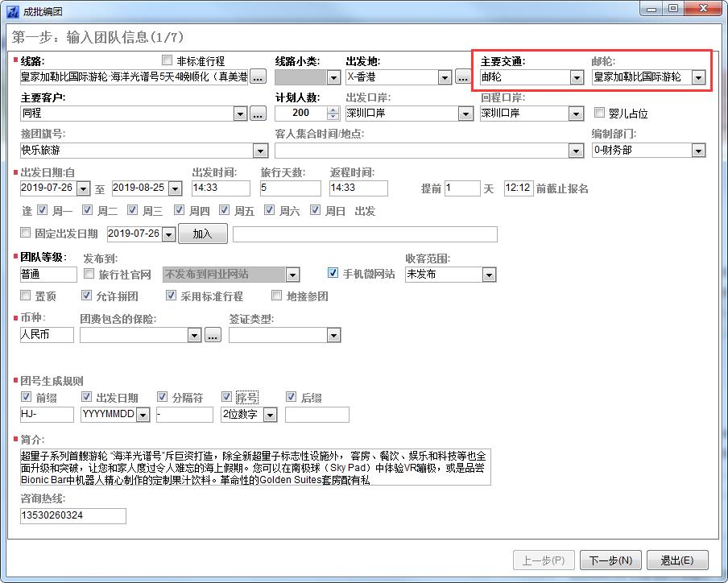Tick the 固定出发日期 checkbox
The width and height of the screenshot is (728, 583).
pyautogui.click(x=26, y=234)
